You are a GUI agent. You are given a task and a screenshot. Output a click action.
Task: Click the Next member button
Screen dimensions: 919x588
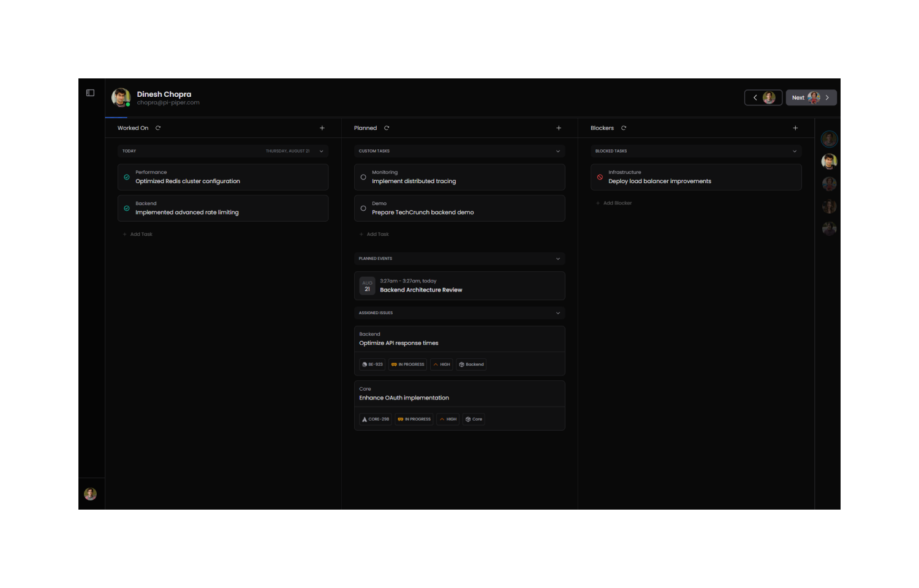[811, 97]
